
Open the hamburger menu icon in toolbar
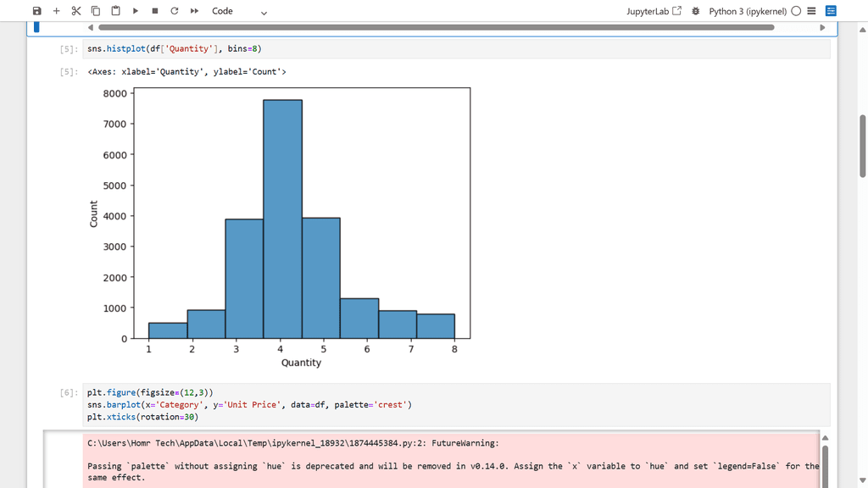coord(812,11)
